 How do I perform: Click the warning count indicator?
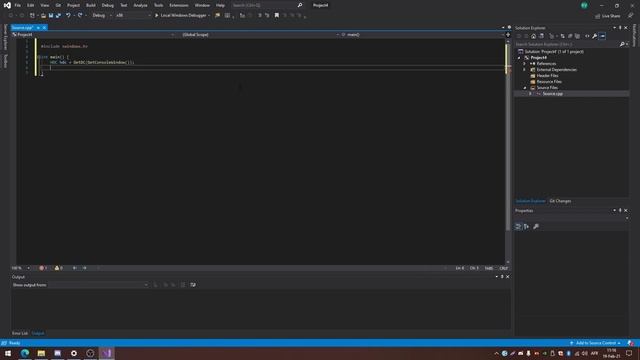coord(59,268)
